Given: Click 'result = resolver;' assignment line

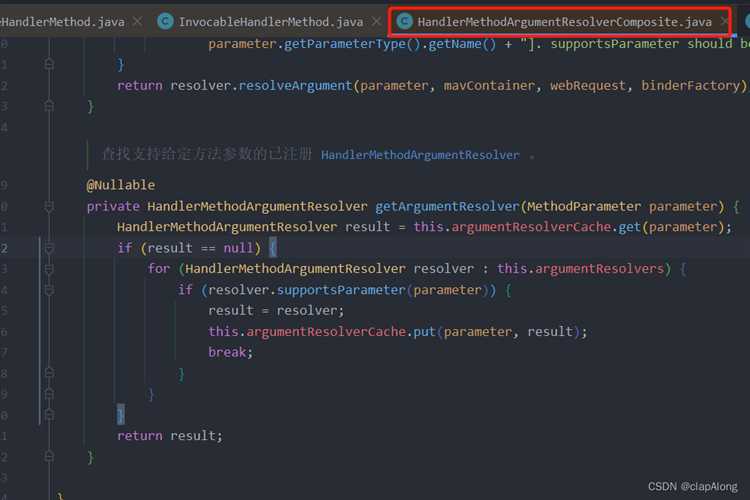Looking at the screenshot, I should coord(276,311).
